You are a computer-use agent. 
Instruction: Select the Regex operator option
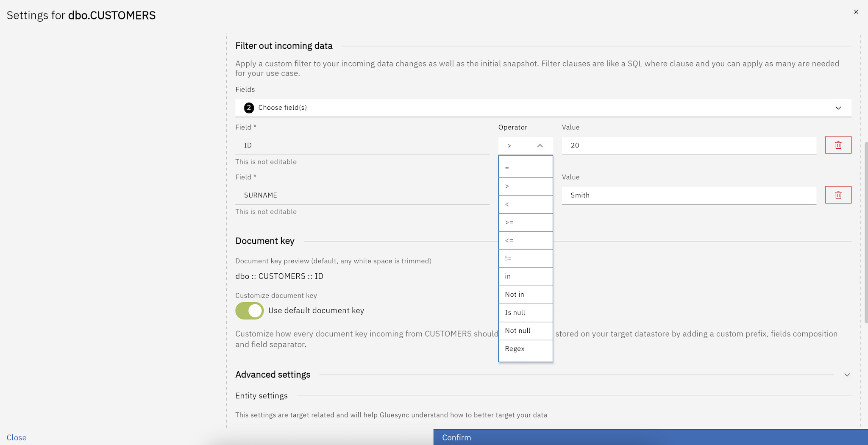[526, 349]
